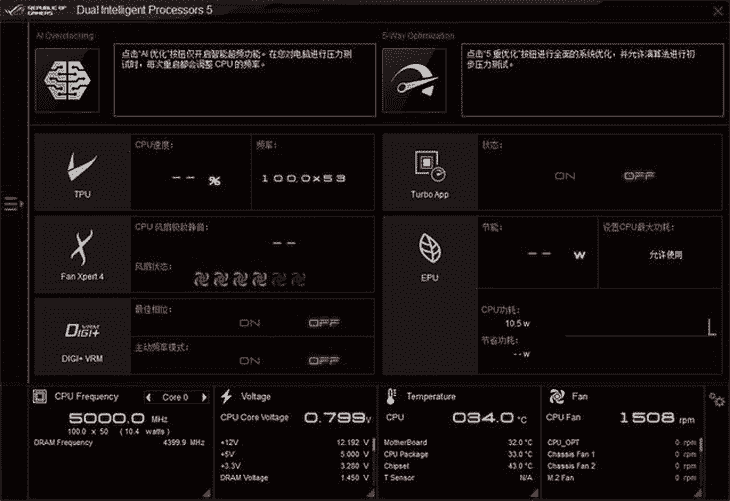Click the 100.0x53 frequency value

[304, 178]
